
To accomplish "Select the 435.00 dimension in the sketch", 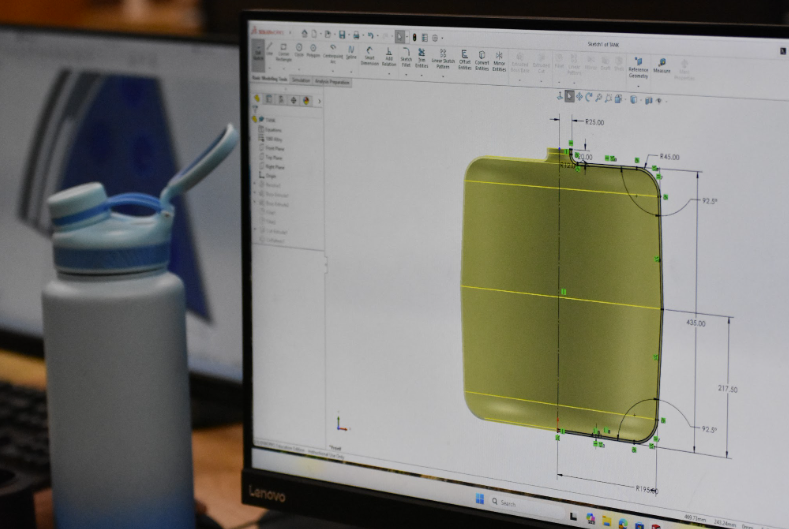I will tap(696, 323).
